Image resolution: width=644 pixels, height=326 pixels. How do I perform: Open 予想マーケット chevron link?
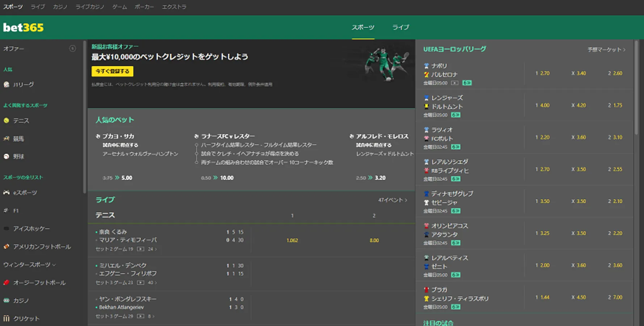tap(606, 50)
